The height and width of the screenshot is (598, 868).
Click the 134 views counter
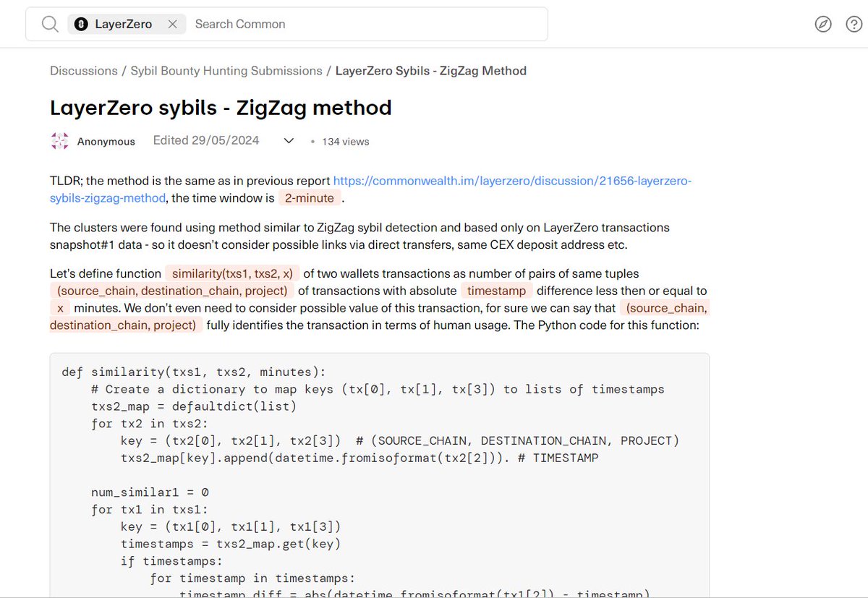[346, 142]
